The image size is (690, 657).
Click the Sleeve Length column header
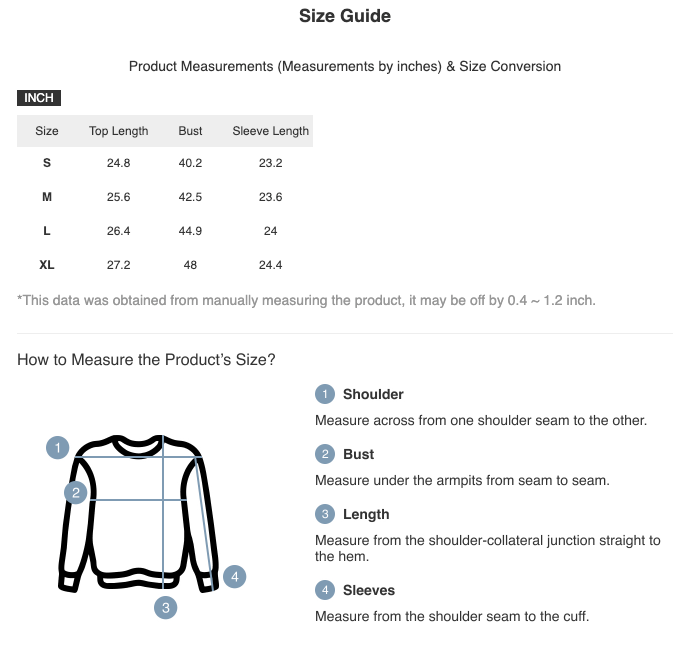pos(271,131)
